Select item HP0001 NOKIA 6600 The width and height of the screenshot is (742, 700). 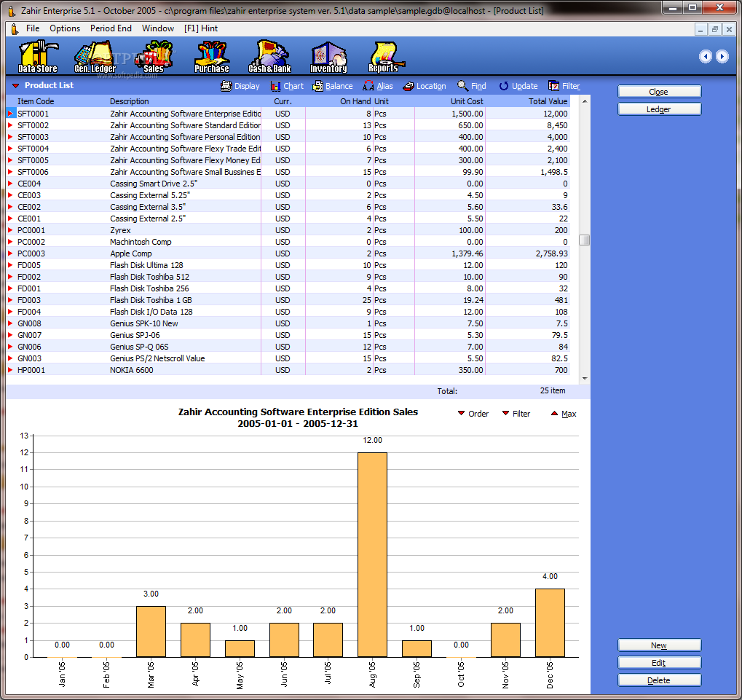(288, 370)
